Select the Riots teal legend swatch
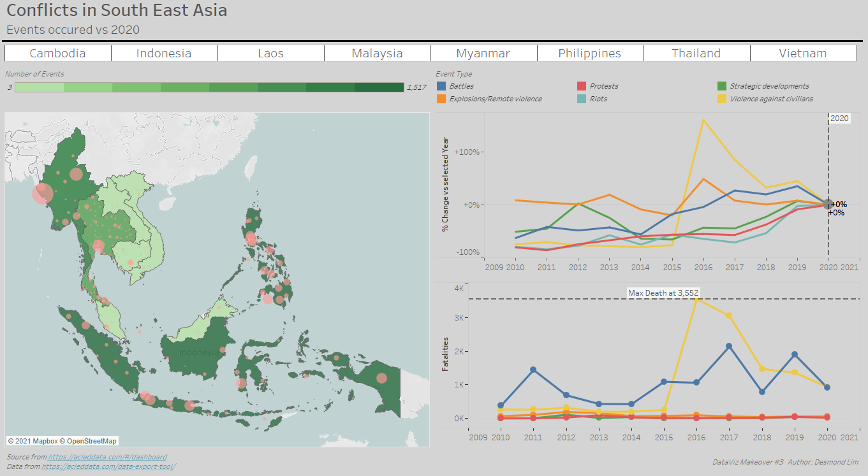The image size is (868, 476). click(582, 99)
